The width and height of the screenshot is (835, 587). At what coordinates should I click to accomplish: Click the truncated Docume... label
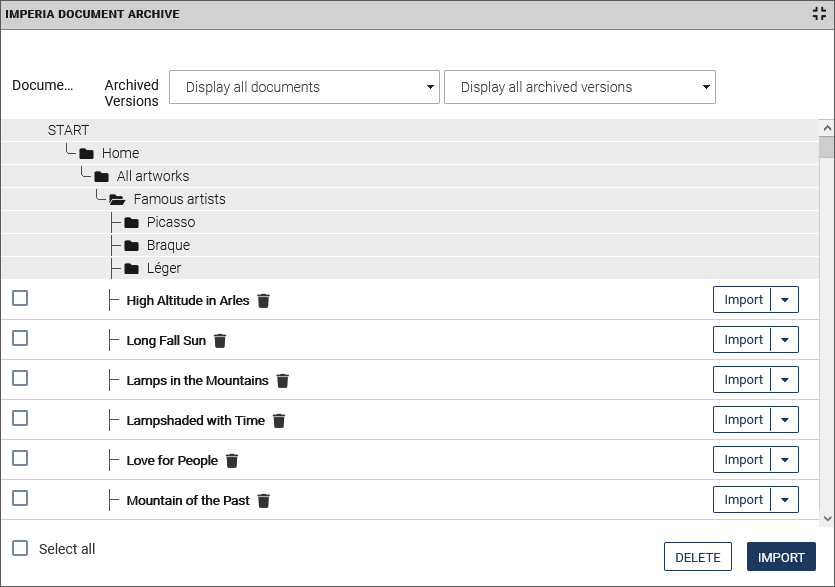point(43,85)
